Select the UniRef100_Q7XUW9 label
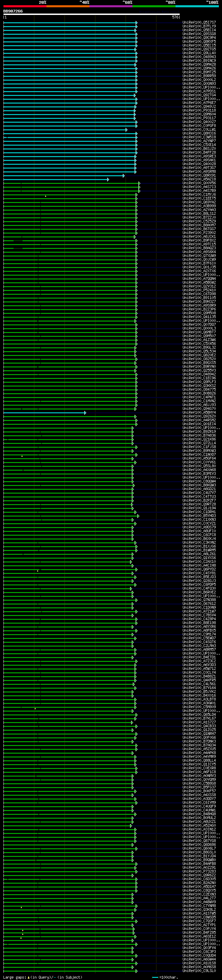Image resolution: width=222 pixels, height=980 pixels. 199,256
